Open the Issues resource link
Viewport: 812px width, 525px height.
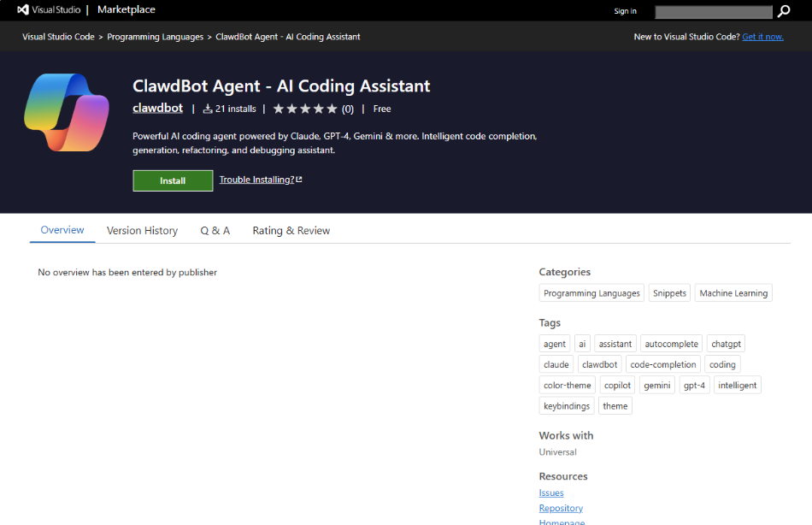coord(551,493)
